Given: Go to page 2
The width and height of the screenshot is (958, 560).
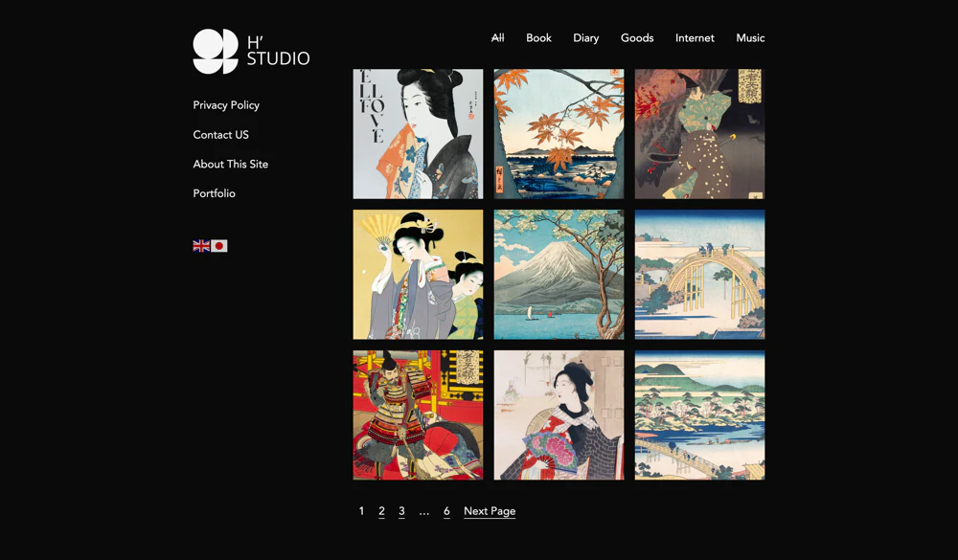Looking at the screenshot, I should click(x=382, y=511).
